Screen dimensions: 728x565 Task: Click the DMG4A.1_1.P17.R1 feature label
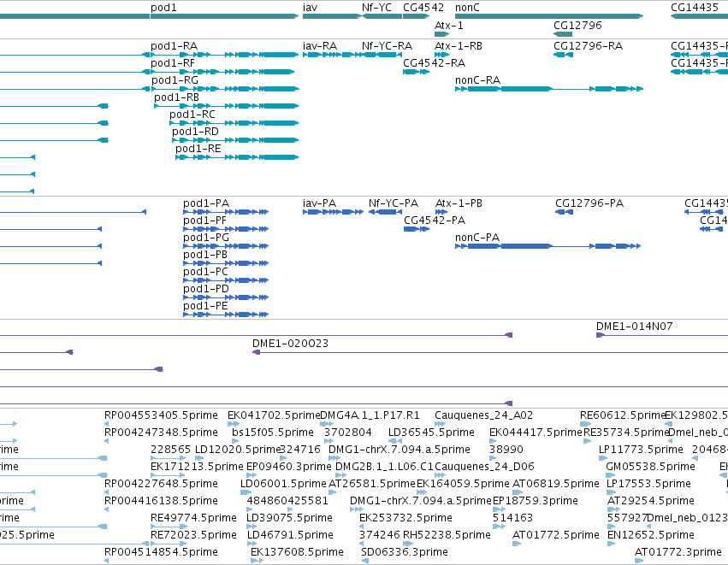tap(370, 415)
